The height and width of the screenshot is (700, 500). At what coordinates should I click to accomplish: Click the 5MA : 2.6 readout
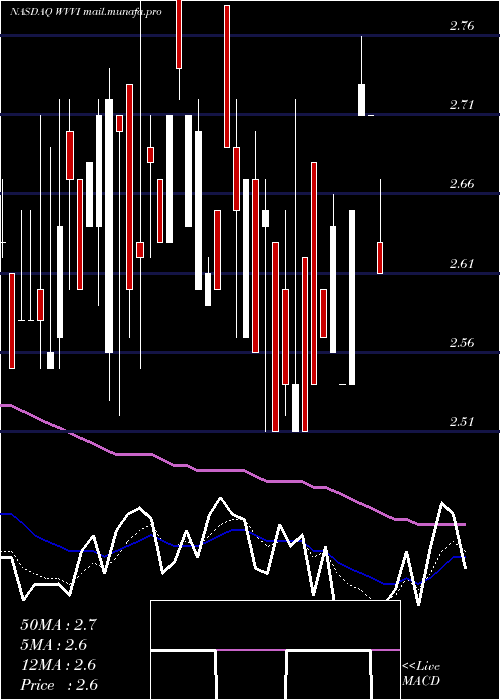pyautogui.click(x=54, y=645)
